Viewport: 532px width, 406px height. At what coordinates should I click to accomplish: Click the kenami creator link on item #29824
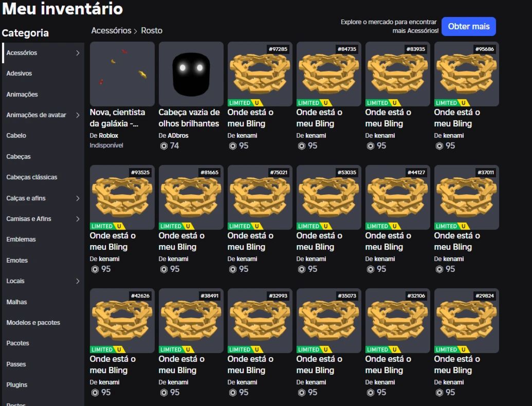[454, 382]
